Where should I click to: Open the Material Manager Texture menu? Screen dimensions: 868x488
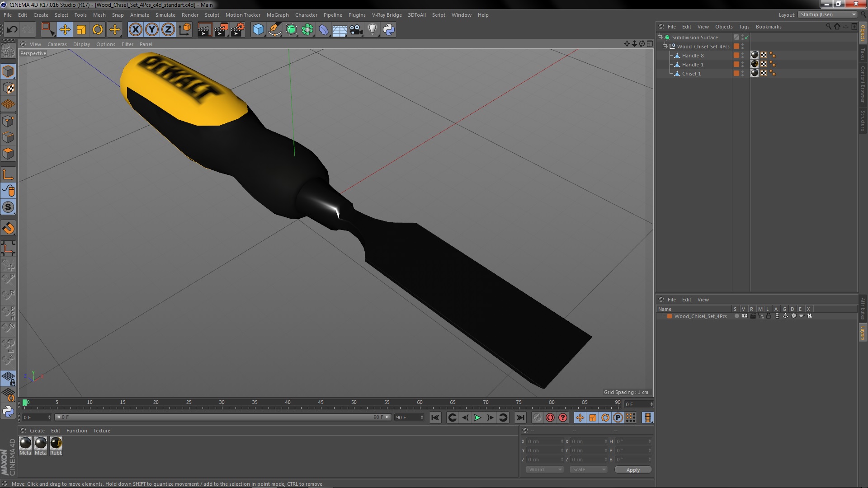[102, 431]
